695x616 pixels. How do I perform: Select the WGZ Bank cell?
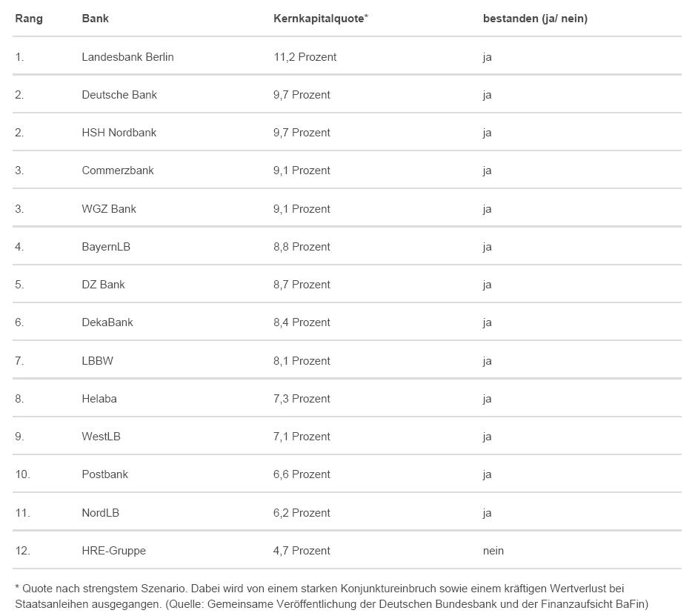[108, 209]
